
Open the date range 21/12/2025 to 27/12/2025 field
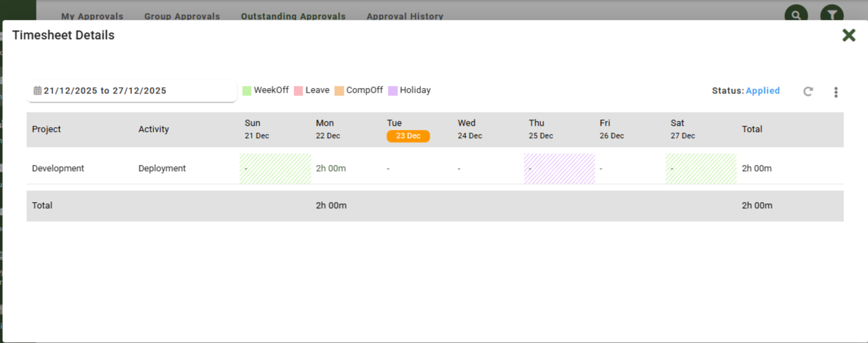[x=131, y=91]
